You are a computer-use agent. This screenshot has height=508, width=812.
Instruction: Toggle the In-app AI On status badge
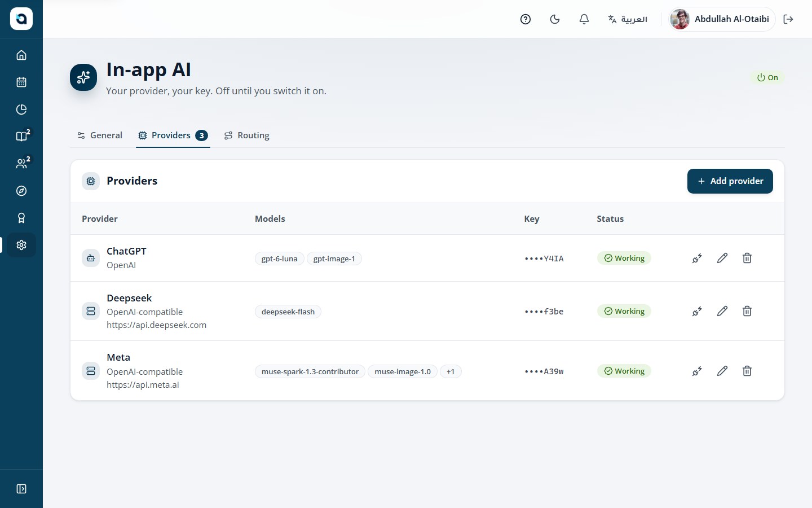[767, 77]
